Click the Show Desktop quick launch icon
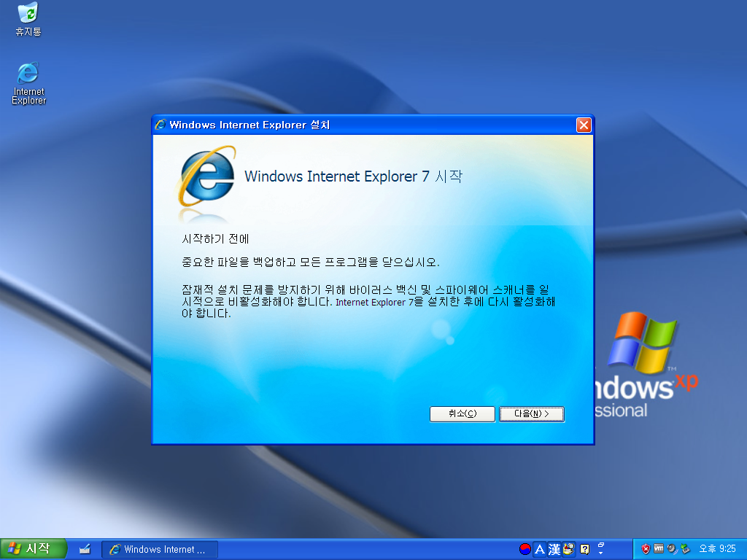The image size is (747, 560). click(x=85, y=549)
